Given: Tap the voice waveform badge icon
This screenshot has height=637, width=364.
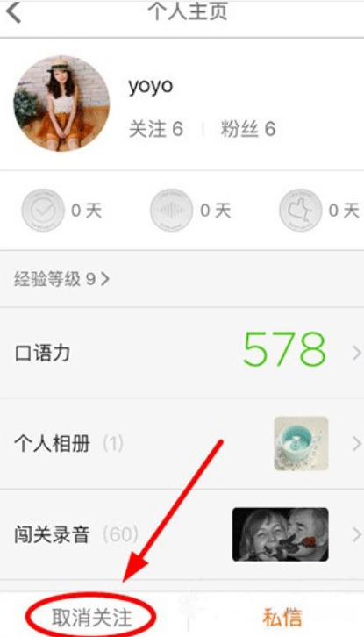Looking at the screenshot, I should (x=171, y=210).
